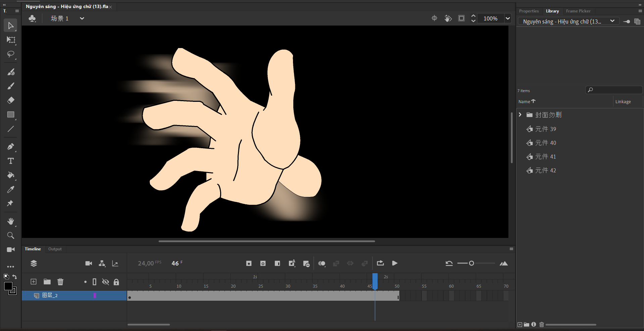The height and width of the screenshot is (331, 644).
Task: Toggle show/hide all layers eye icon
Action: coord(105,282)
